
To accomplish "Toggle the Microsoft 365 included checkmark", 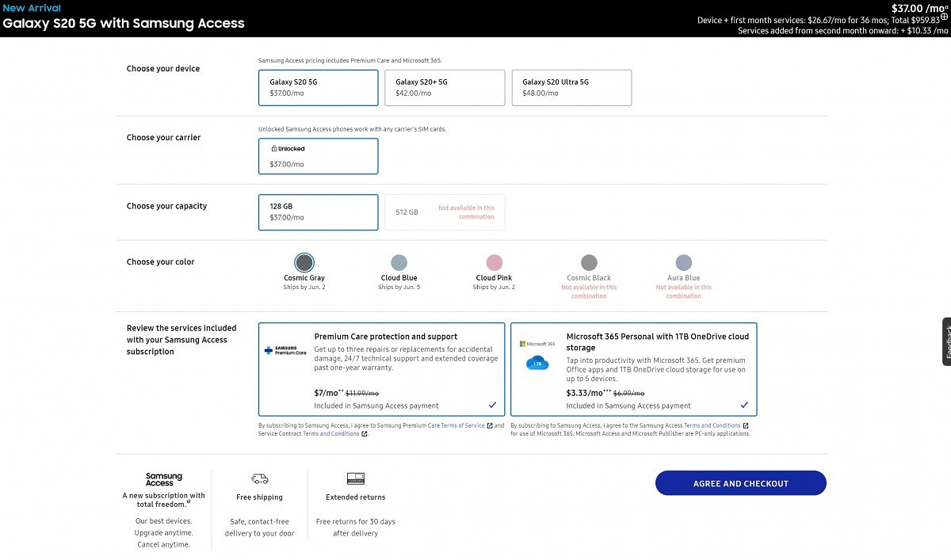I will point(744,405).
